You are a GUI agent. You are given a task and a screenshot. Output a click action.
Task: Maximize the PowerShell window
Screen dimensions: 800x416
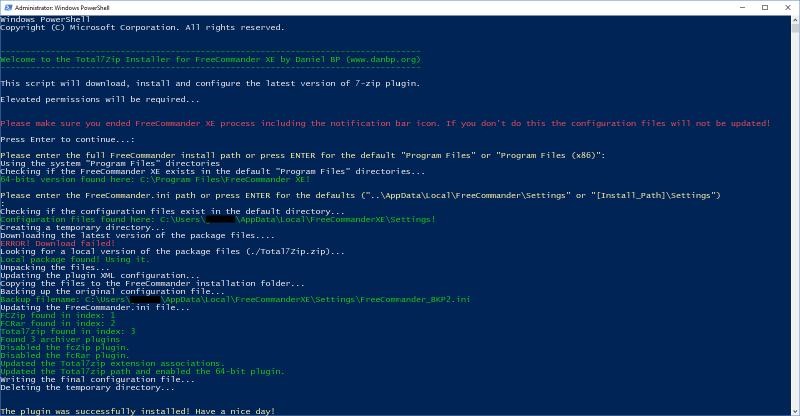[765, 8]
